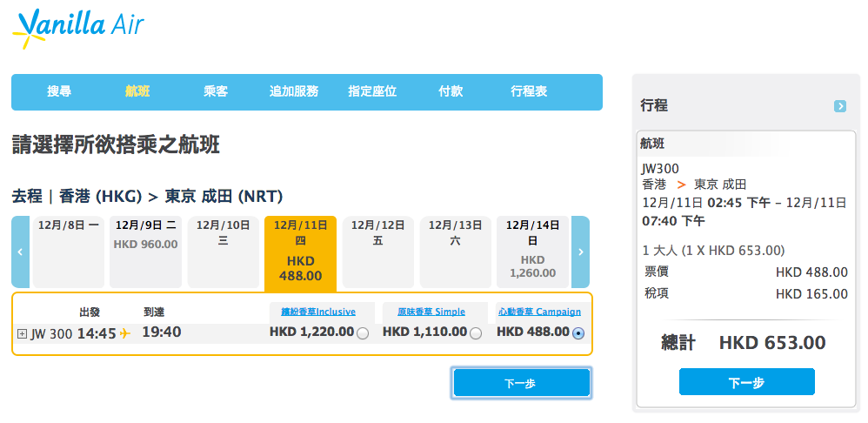This screenshot has height=423, width=868.
Task: Open the 航班 step tab
Action: click(x=137, y=92)
